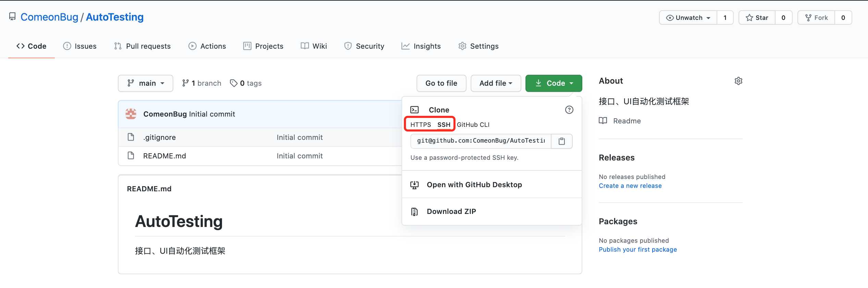Expand the main branch selector
This screenshot has height=288, width=868.
pyautogui.click(x=146, y=83)
